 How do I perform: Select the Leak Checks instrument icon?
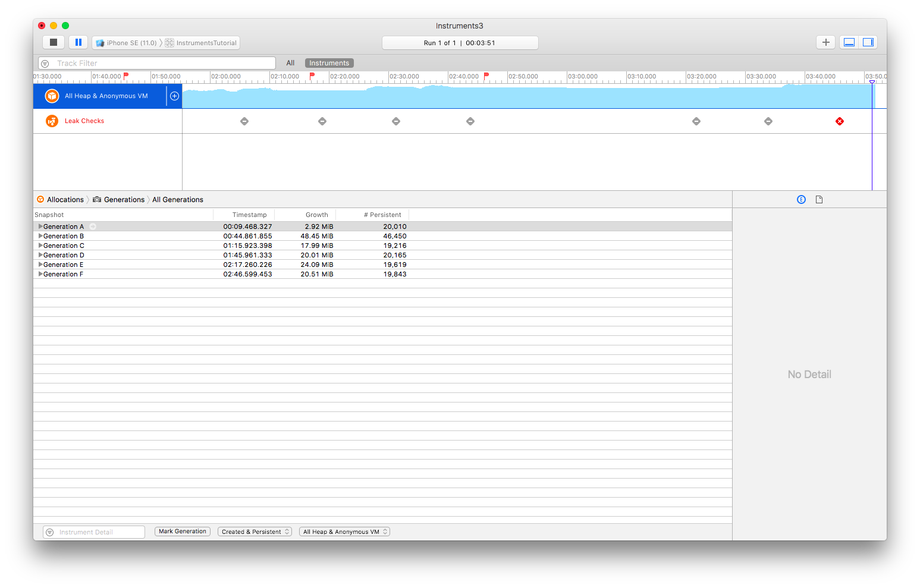[52, 121]
